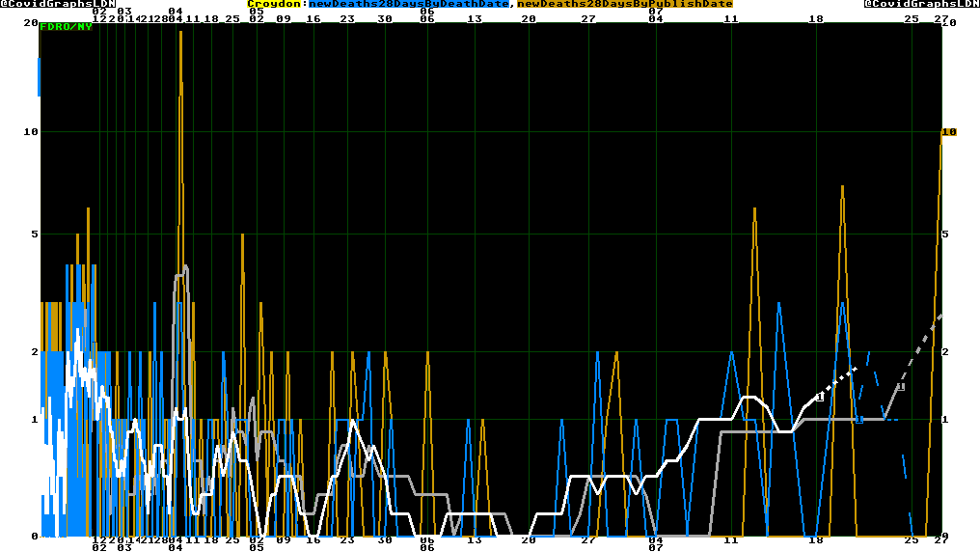The image size is (980, 552).
Task: Click the blue newDeaths28DaysByDeathDate legend label
Action: (409, 4)
